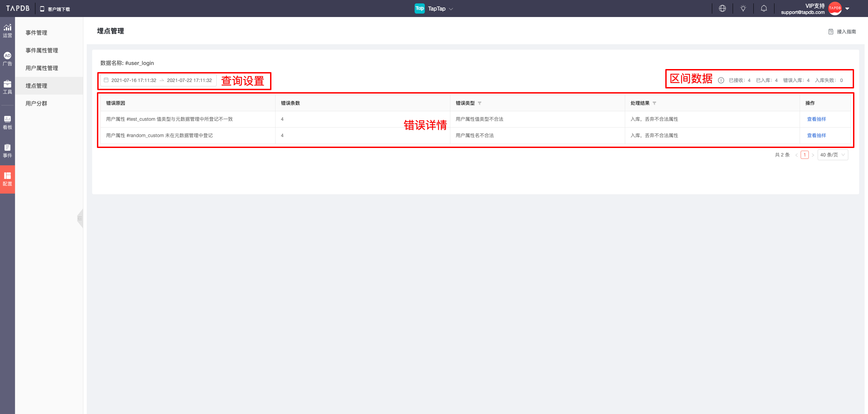
Task: Go to previous page arrow
Action: [797, 155]
